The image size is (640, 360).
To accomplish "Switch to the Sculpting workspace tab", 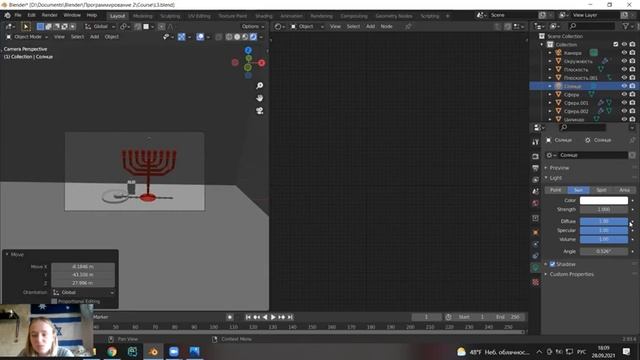I will click(170, 16).
